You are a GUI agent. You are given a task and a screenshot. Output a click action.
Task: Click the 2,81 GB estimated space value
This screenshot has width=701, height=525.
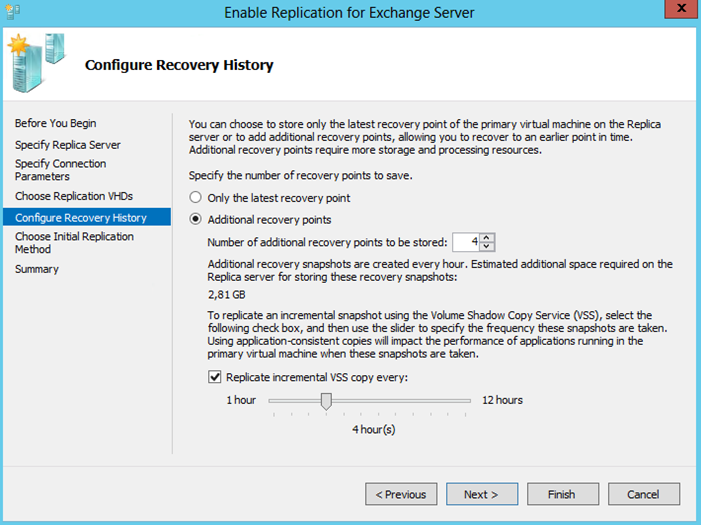[x=226, y=295]
